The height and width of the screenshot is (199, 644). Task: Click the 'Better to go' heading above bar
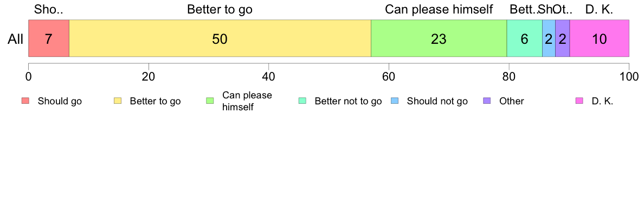tap(220, 9)
